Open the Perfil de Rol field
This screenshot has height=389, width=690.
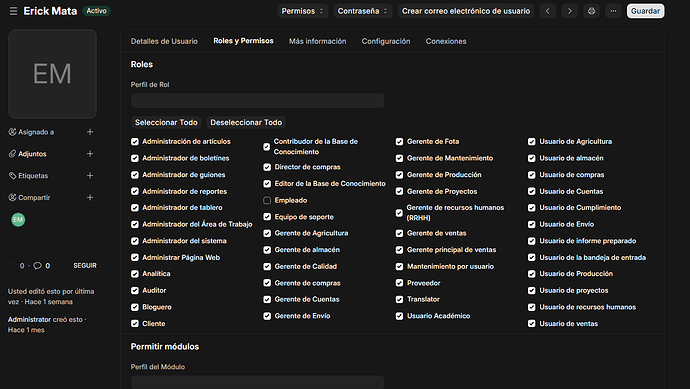[257, 100]
